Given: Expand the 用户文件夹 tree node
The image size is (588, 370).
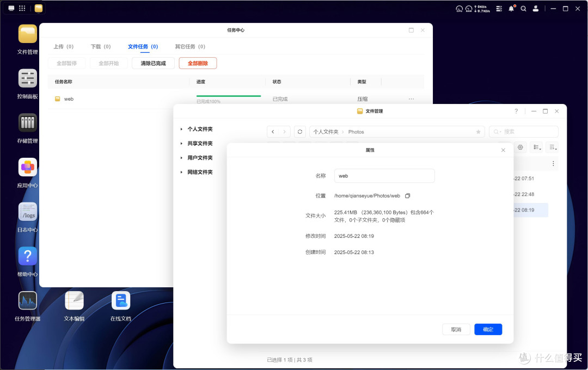Looking at the screenshot, I should (x=181, y=158).
